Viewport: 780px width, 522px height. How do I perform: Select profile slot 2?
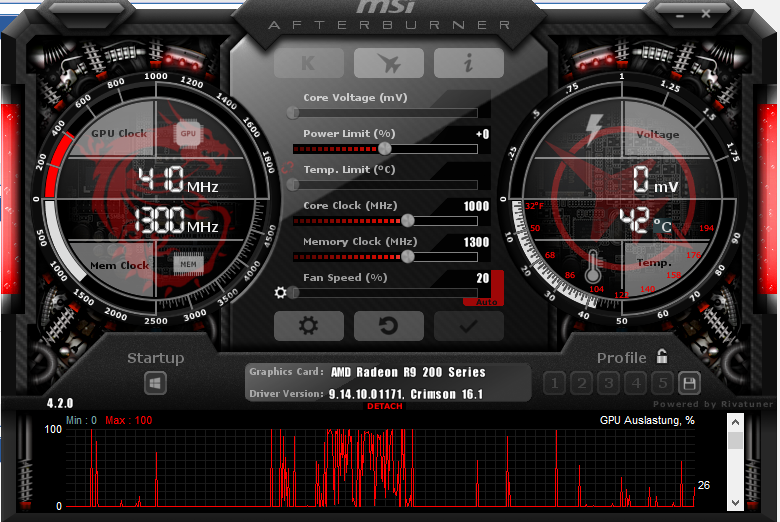pos(582,383)
